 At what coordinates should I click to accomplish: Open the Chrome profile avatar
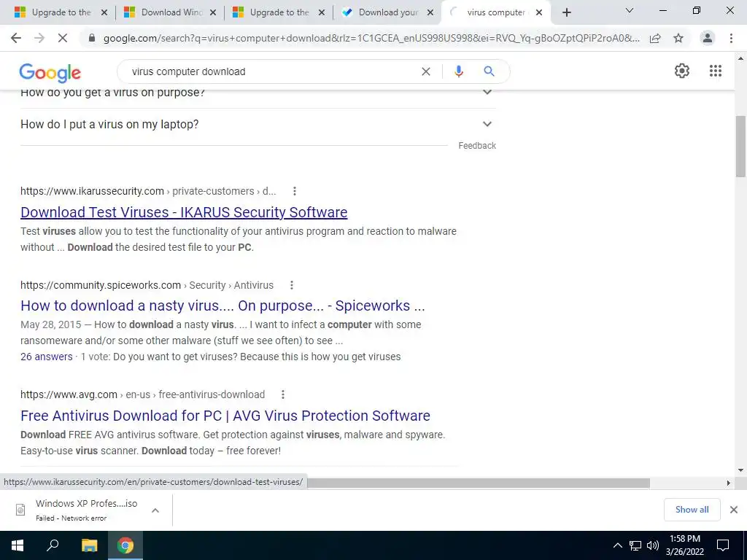tap(708, 38)
